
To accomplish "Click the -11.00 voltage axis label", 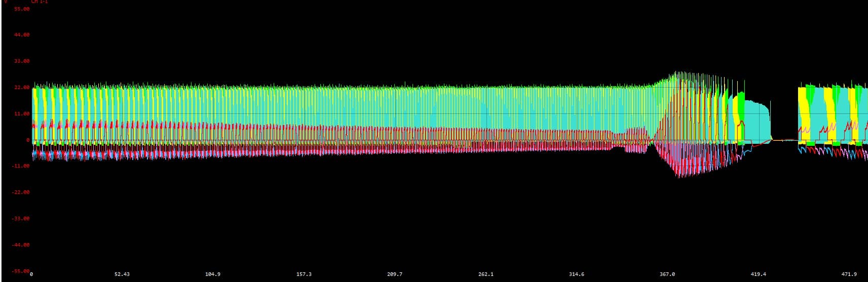I will click(21, 166).
